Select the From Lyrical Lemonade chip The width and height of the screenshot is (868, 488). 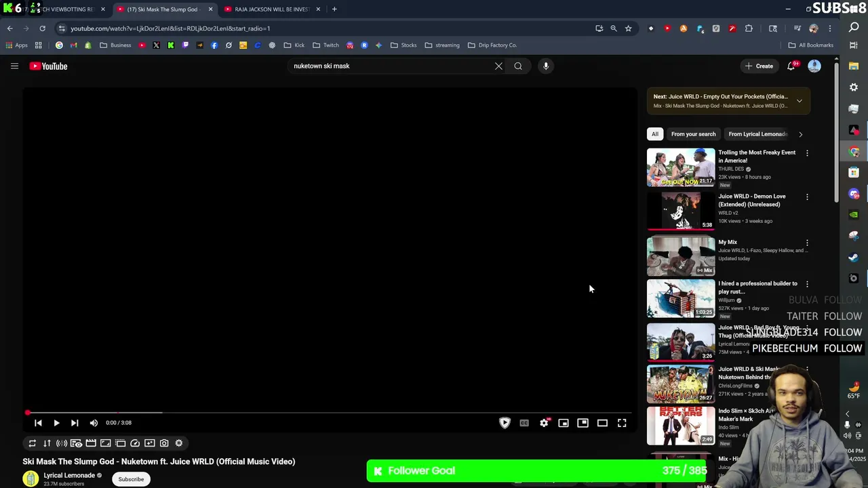pos(757,134)
